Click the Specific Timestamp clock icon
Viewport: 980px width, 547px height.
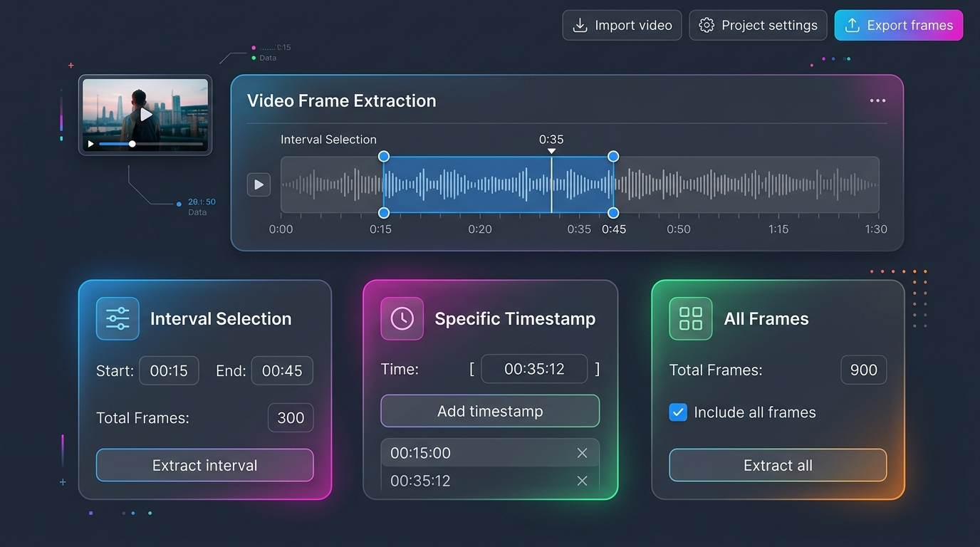402,318
